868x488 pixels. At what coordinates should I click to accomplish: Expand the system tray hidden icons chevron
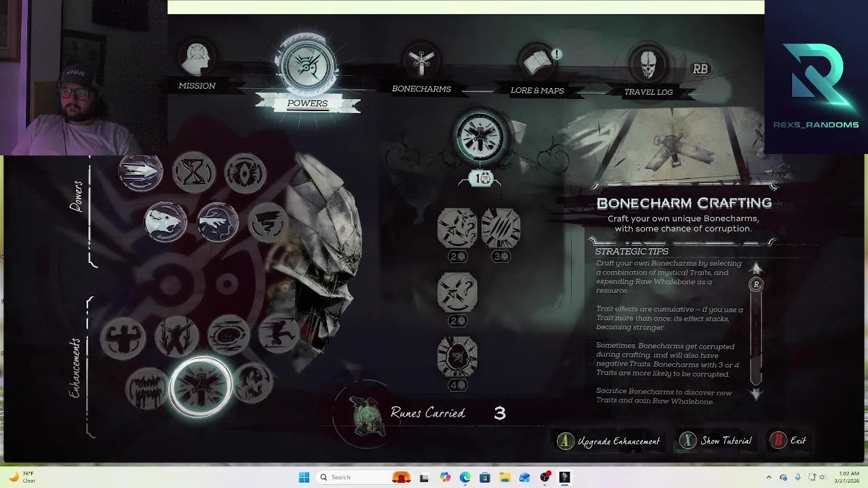(768, 477)
